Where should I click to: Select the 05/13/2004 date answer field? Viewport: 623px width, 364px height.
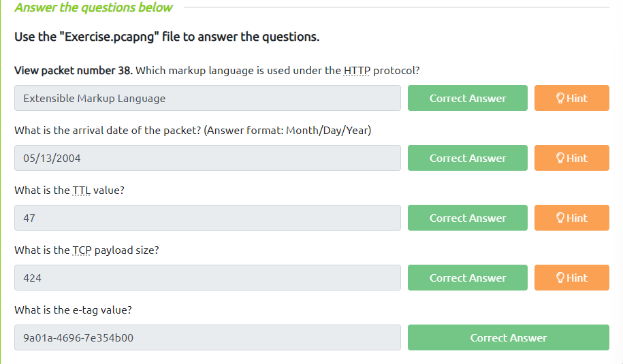click(x=208, y=158)
